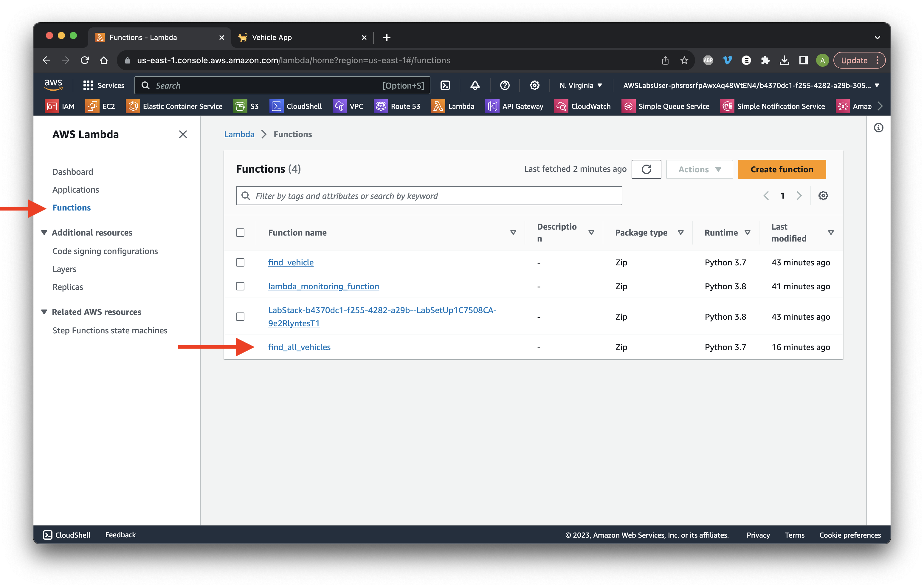Image resolution: width=924 pixels, height=588 pixels.
Task: Tick the LabStack function row checkbox
Action: [240, 317]
